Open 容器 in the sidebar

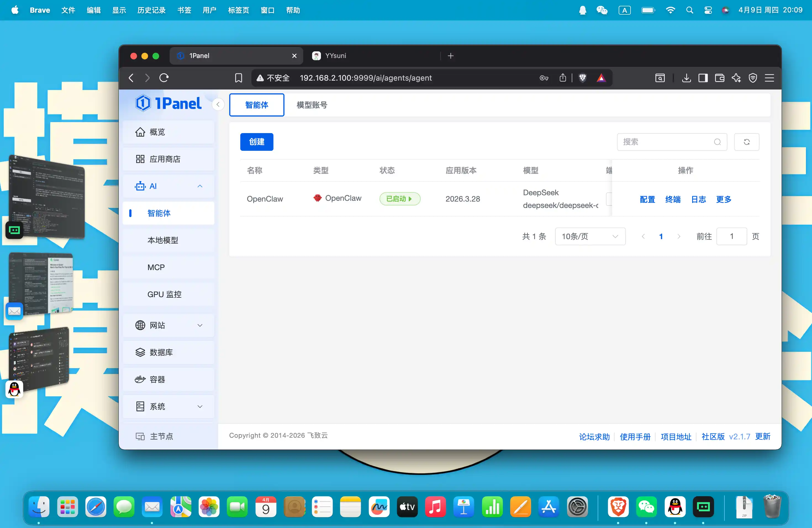pos(157,380)
